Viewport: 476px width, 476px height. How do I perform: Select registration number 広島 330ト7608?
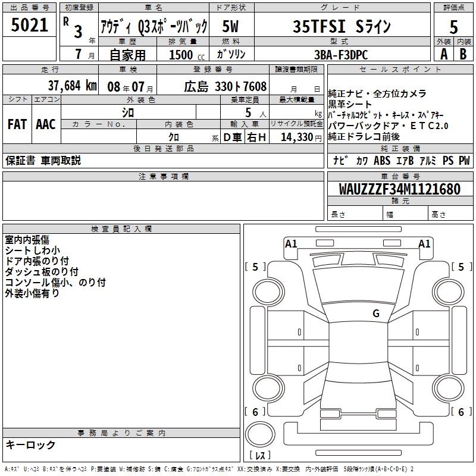click(225, 87)
